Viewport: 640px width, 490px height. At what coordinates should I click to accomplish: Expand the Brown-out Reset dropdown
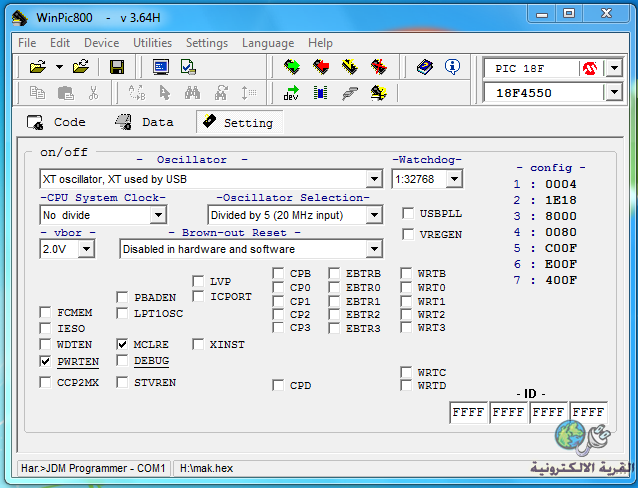[x=374, y=249]
